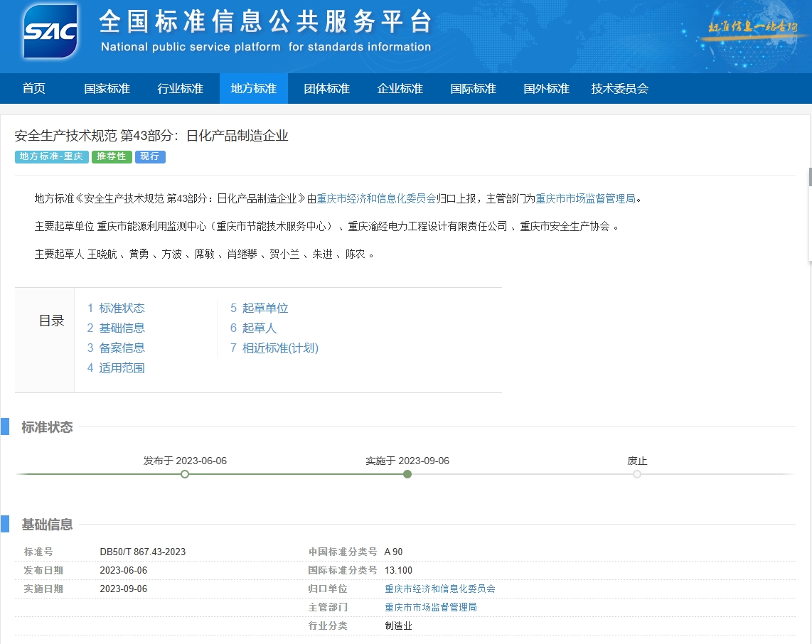Click the 地方标准-重庆 green badge

tap(51, 157)
